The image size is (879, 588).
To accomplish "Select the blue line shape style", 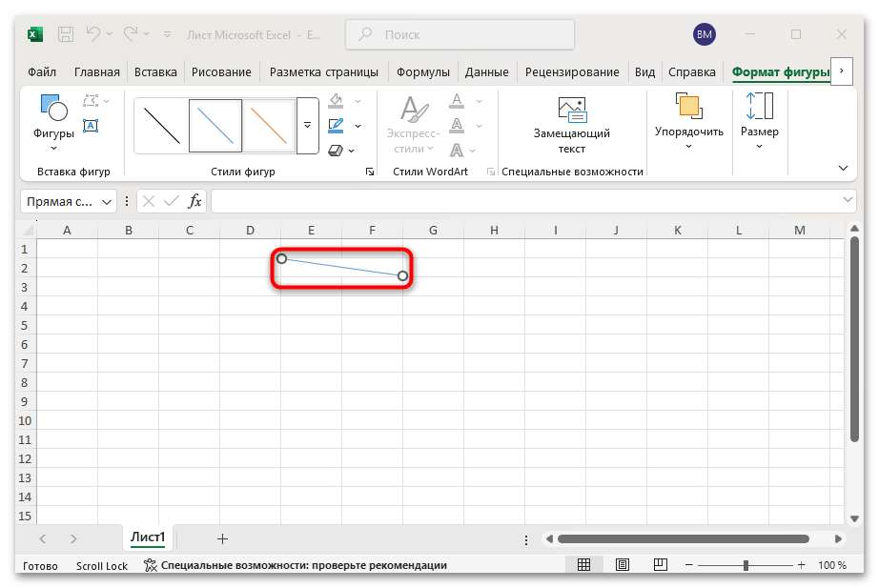I will (215, 123).
